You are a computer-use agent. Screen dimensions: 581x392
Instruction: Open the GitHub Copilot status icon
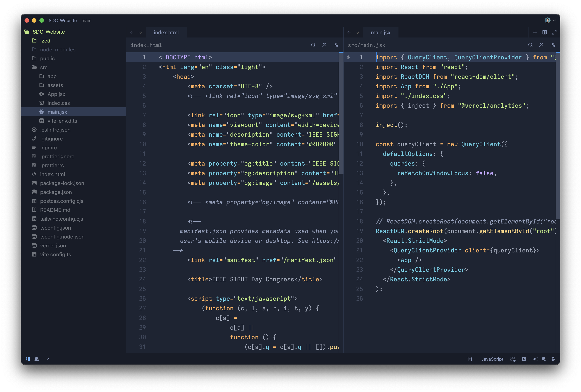click(512, 359)
